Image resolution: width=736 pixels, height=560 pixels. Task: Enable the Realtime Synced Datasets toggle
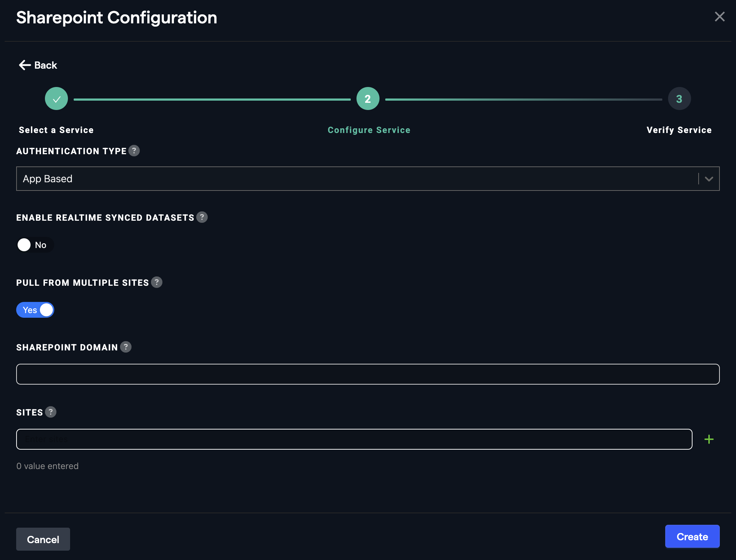[x=35, y=245]
